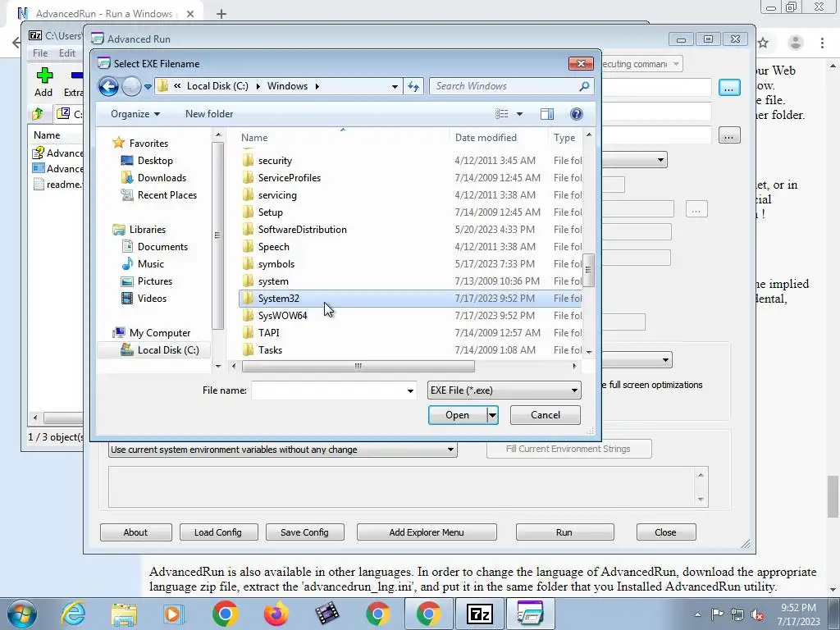This screenshot has width=840, height=630.
Task: Open the Edit menu in 7-Zip window
Action: point(67,53)
